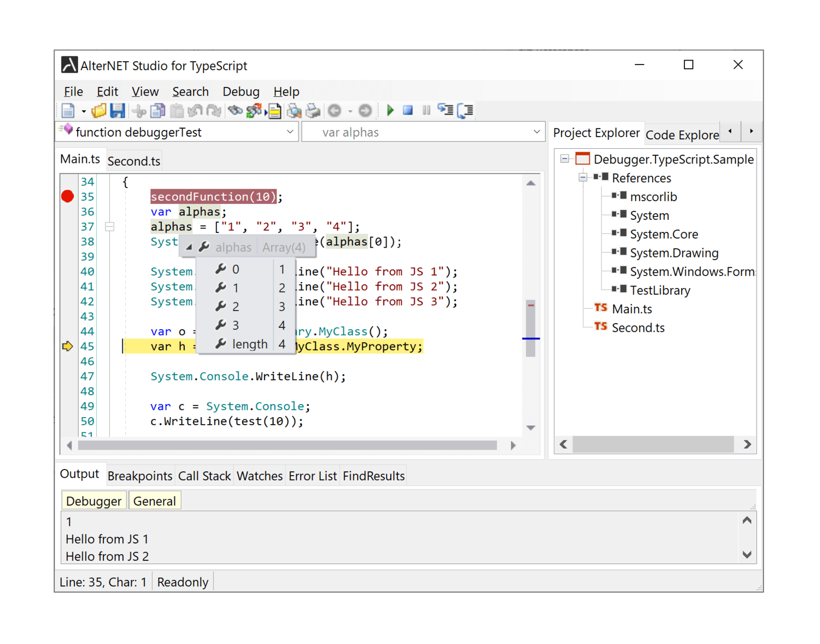The image size is (820, 644).
Task: Save the file using the floppy disk icon
Action: pyautogui.click(x=117, y=110)
